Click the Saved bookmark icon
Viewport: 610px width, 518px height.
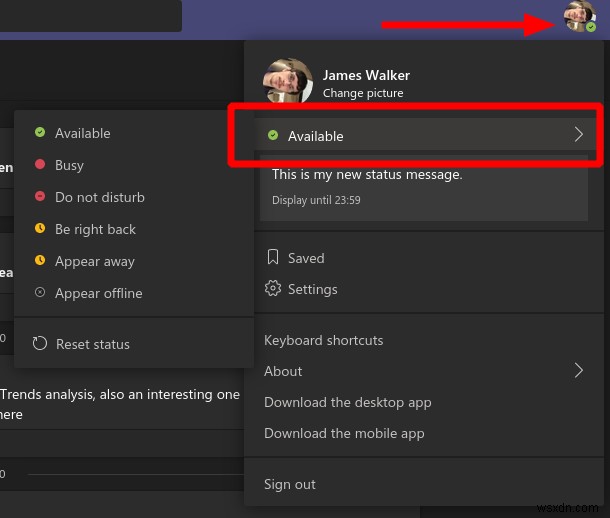click(x=273, y=257)
